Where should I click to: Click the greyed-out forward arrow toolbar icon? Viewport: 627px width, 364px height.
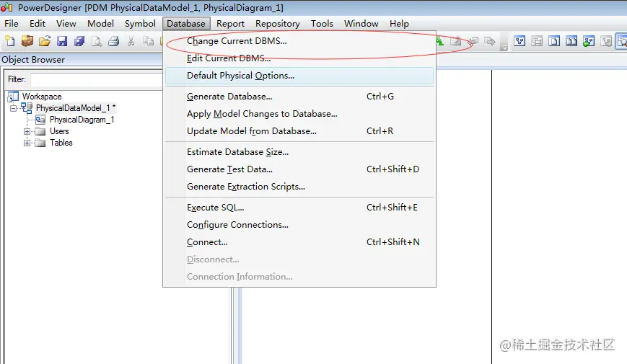pyautogui.click(x=490, y=41)
